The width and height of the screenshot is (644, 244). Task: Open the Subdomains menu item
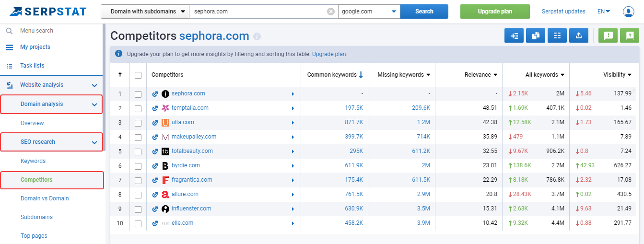(x=36, y=217)
